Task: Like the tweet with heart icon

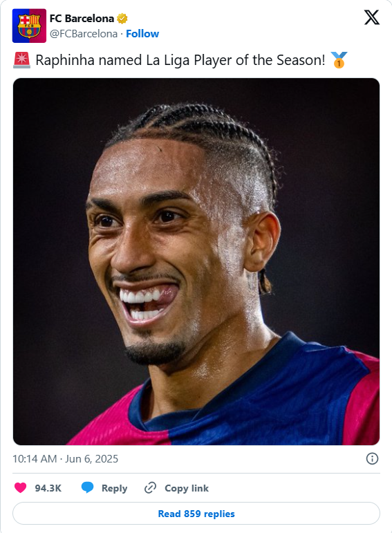Action: 21,488
